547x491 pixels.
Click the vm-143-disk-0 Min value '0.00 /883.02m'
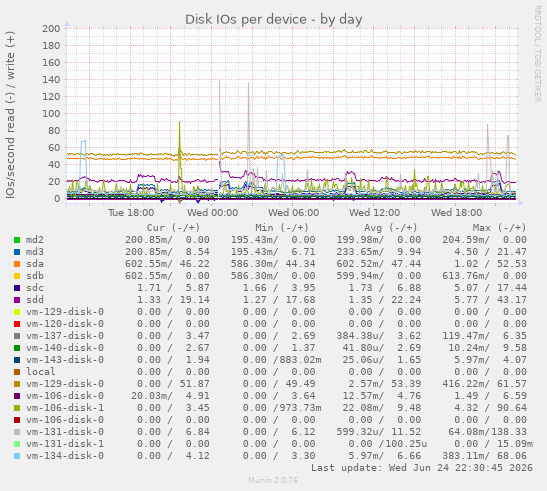tap(282, 359)
